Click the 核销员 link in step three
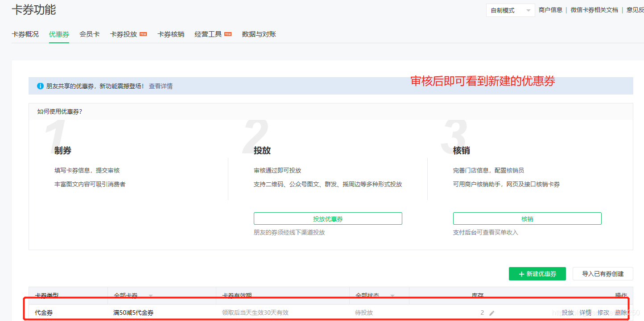644x321 pixels. 515,170
